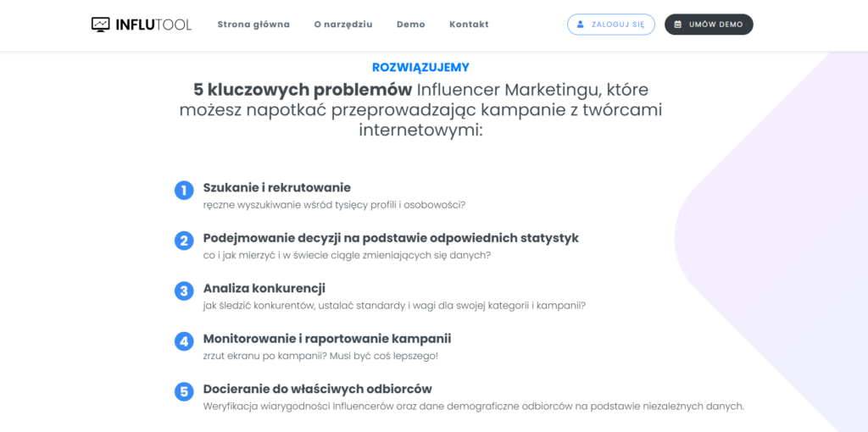This screenshot has width=868, height=432.
Task: Click the blue number 4 circle
Action: coord(184,341)
